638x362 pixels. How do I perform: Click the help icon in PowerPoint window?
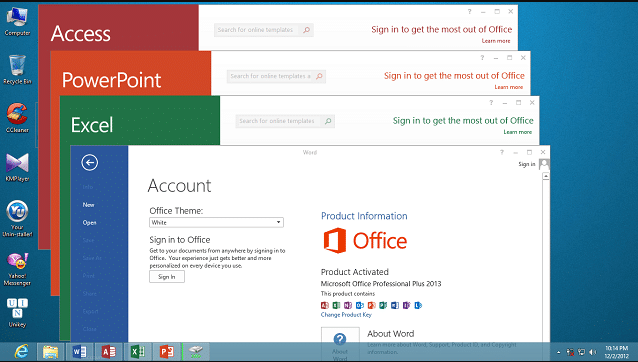tap(482, 58)
